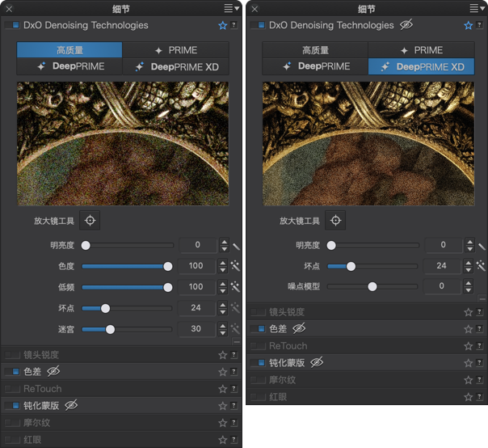
Task: Click 明亮度 slider handle in left panel
Action: click(x=86, y=246)
